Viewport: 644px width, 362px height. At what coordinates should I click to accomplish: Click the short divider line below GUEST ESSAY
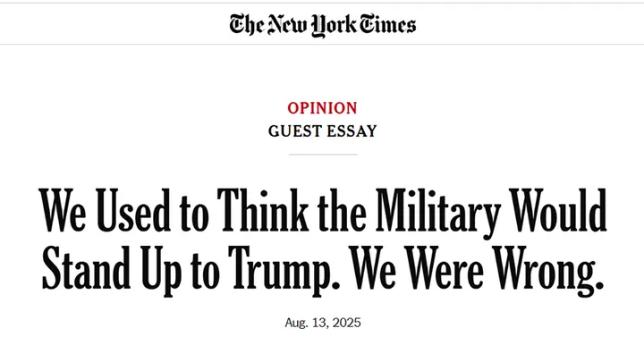click(323, 155)
